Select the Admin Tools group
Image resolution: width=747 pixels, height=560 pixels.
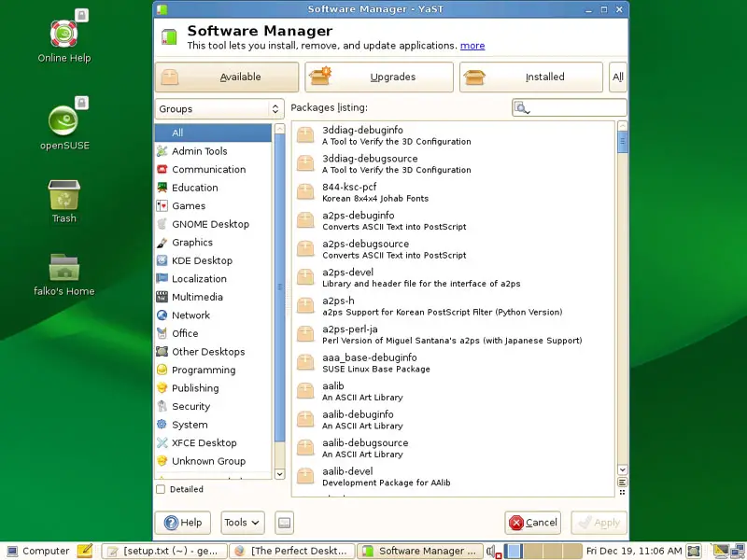point(213,151)
